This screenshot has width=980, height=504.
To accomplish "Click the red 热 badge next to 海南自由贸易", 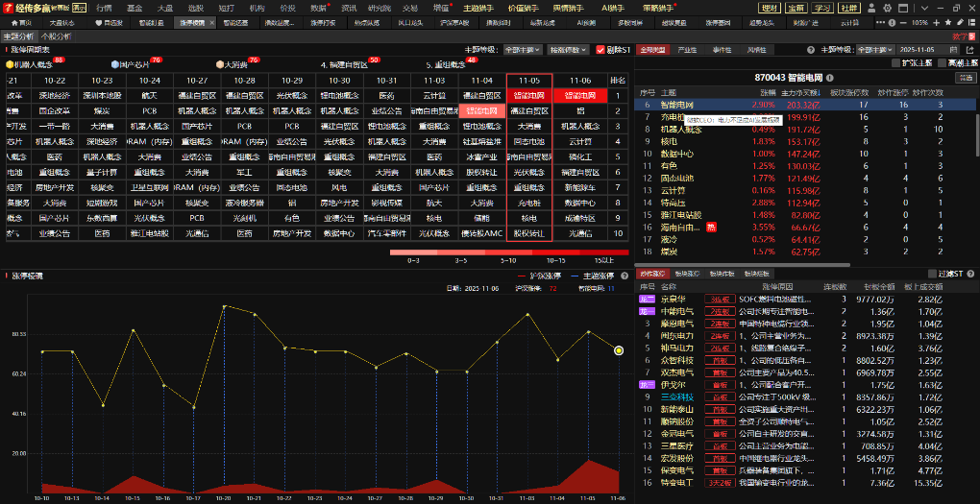I will coord(712,227).
